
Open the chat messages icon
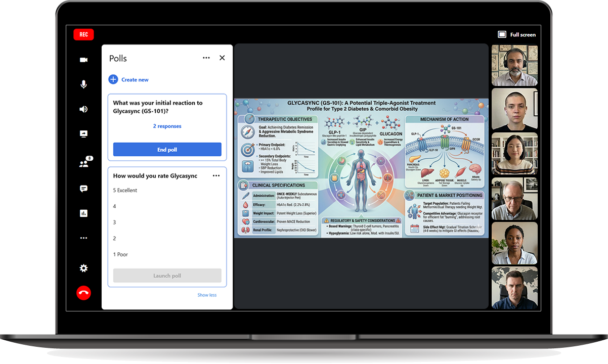(83, 189)
